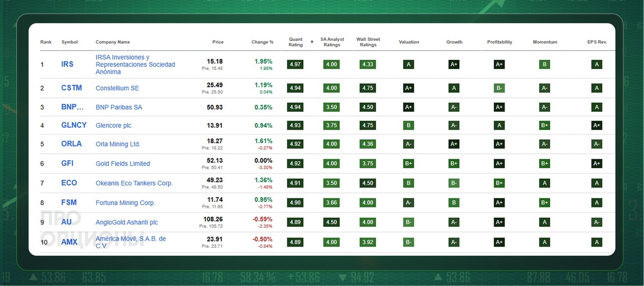Open the FSM ticker symbol link

tap(69, 203)
